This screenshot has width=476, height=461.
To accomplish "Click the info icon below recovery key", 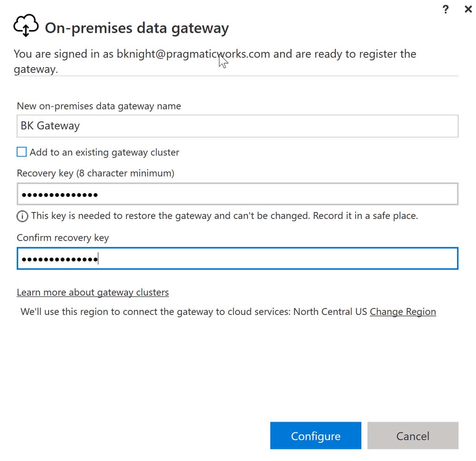I will pos(22,216).
